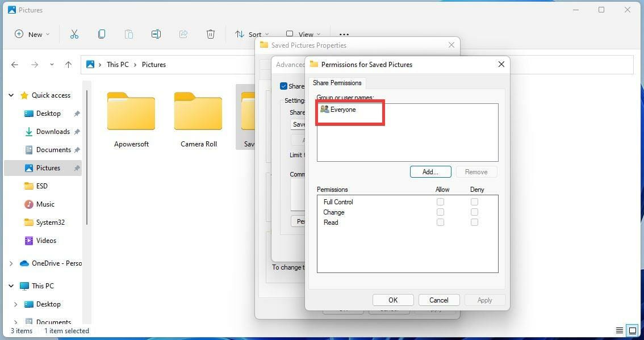Viewport: 644px width, 340px height.
Task: Expand the OneDrive - Personal tree node
Action: 11,263
